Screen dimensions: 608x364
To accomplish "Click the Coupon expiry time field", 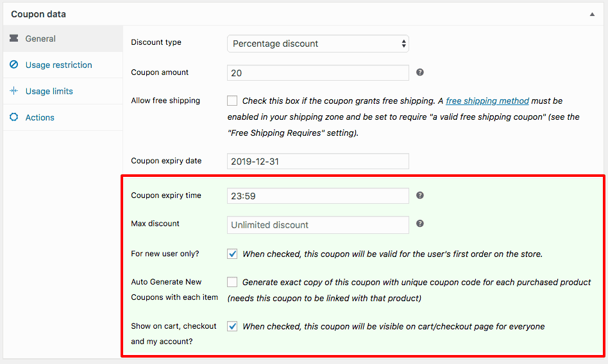I will (318, 195).
